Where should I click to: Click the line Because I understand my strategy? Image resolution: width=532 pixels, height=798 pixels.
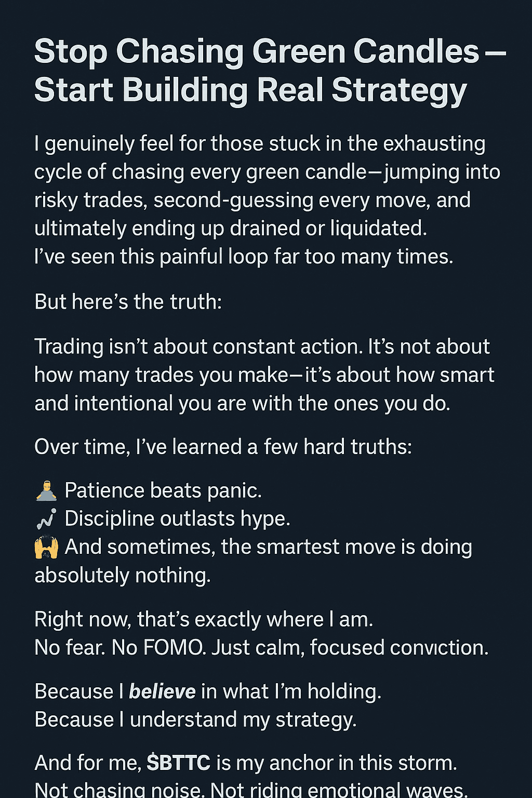pos(195,720)
